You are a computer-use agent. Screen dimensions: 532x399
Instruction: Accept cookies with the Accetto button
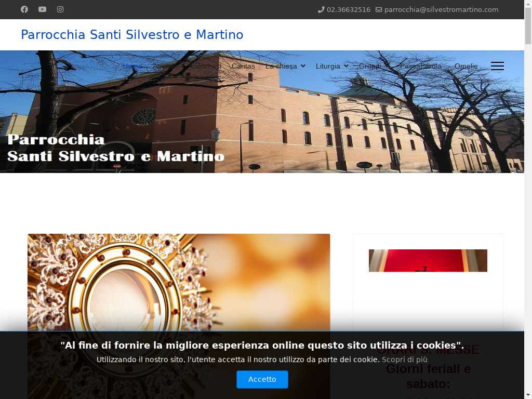pyautogui.click(x=262, y=379)
